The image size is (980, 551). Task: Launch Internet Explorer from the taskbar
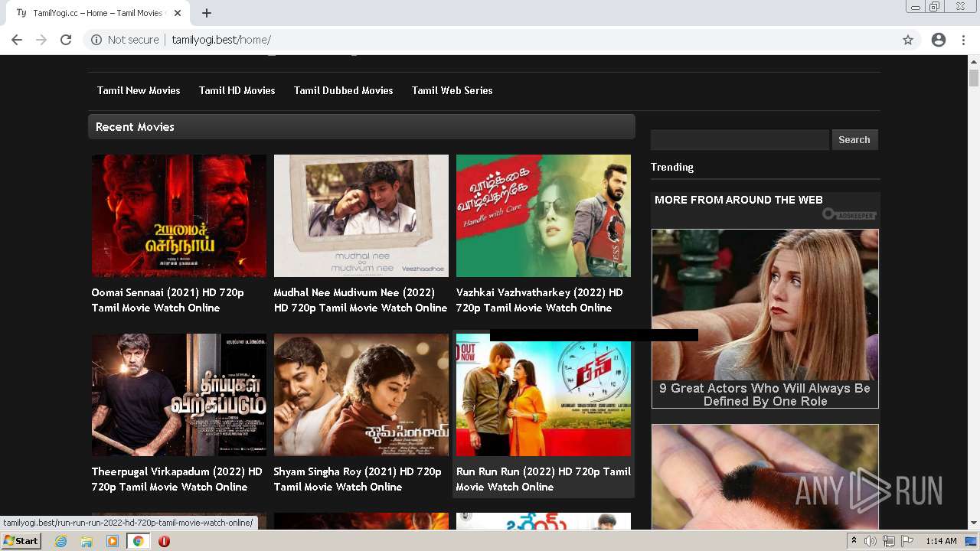click(x=61, y=541)
